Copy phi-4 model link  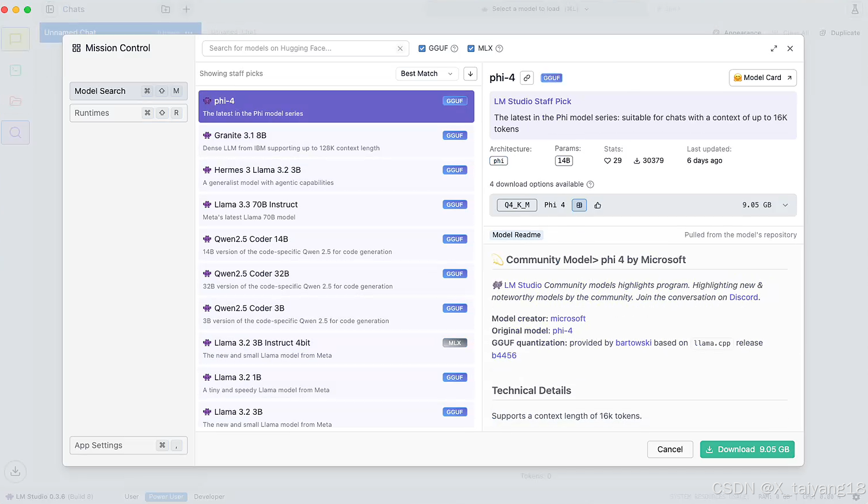pyautogui.click(x=527, y=78)
